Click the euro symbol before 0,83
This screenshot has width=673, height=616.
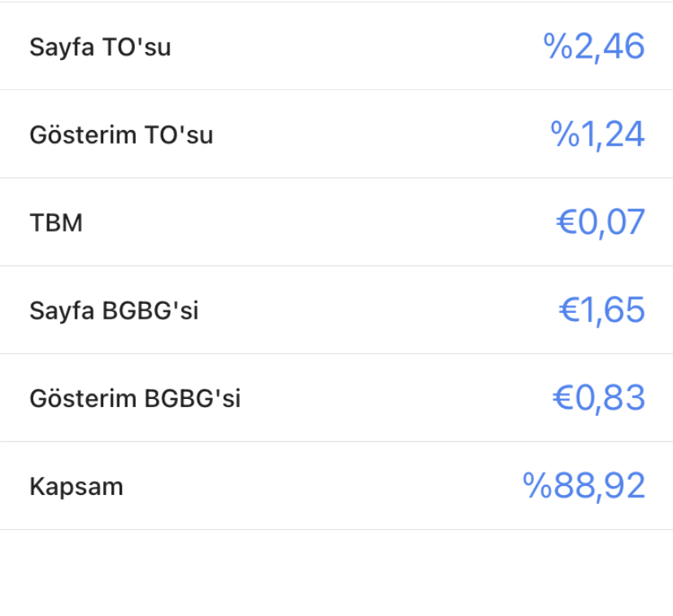click(563, 398)
